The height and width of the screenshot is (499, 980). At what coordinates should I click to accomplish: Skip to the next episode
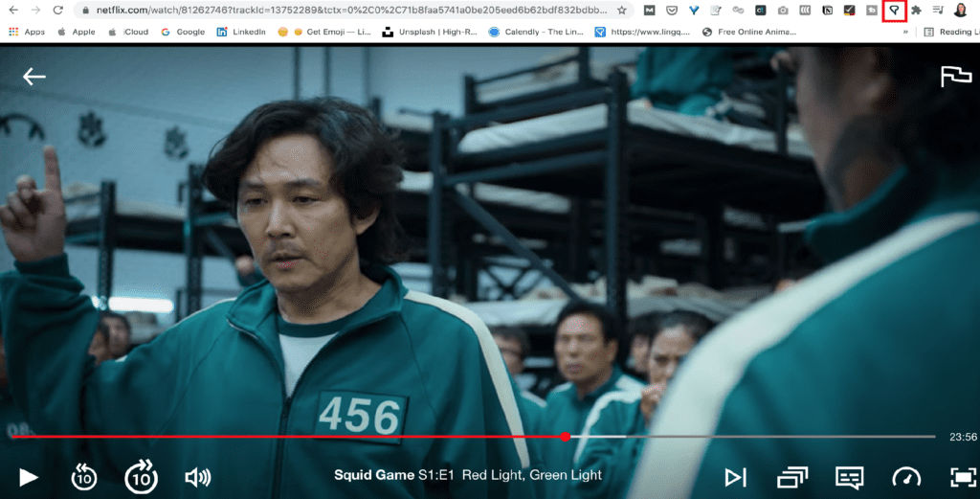coord(735,478)
